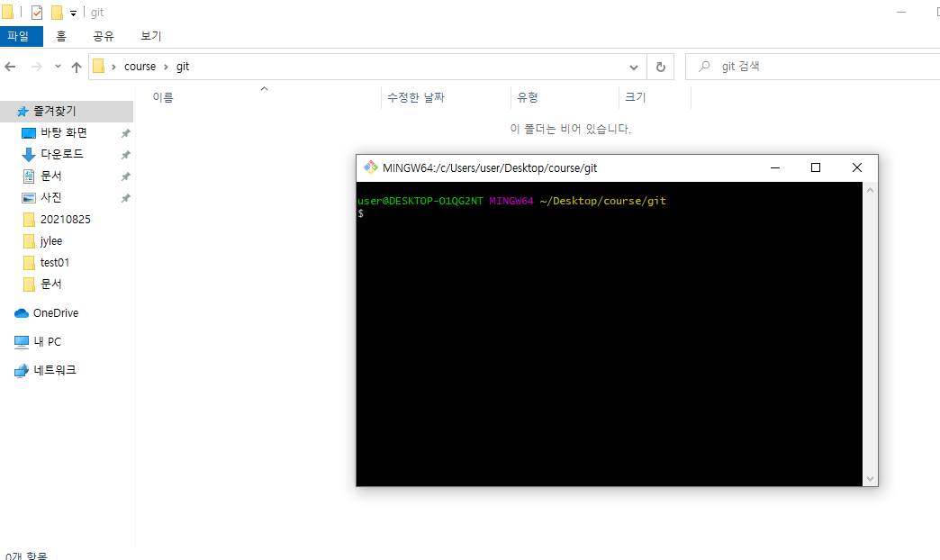Minimize the MINGW64 terminal window
This screenshot has height=560, width=940.
pyautogui.click(x=774, y=167)
